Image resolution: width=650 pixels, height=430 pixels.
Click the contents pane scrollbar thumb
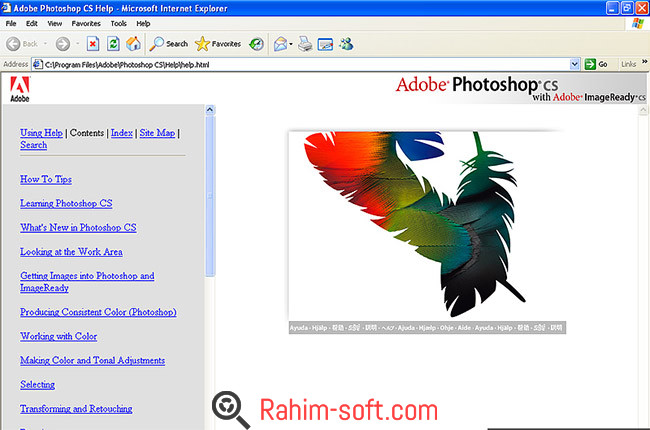(210, 196)
